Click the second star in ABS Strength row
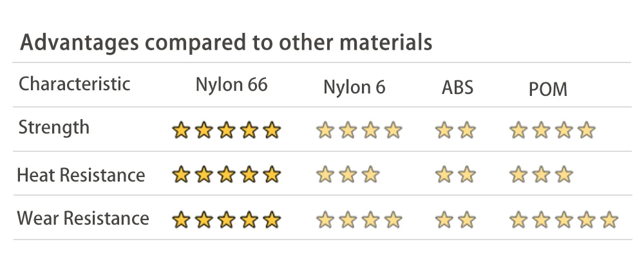644x273 pixels. 467,131
